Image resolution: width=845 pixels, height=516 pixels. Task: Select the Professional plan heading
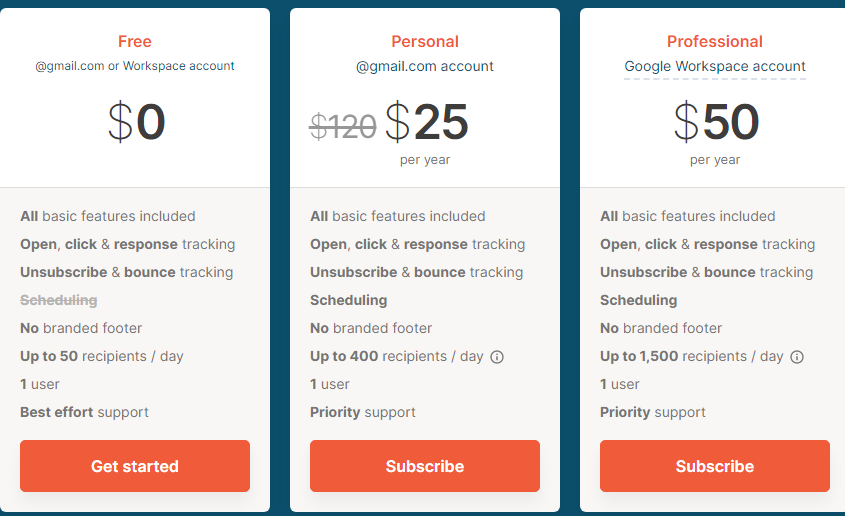[x=715, y=41]
